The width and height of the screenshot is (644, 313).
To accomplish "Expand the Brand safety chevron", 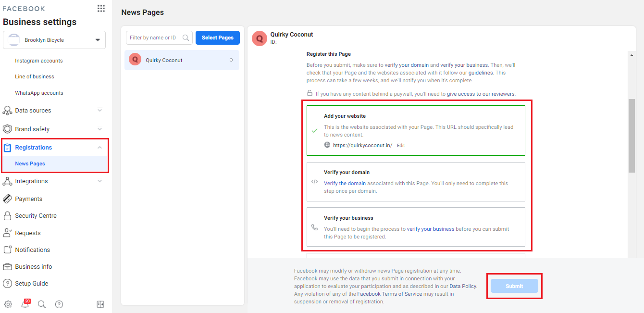I will pos(99,129).
